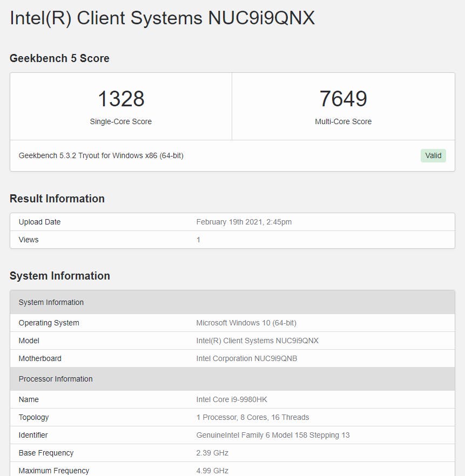The width and height of the screenshot is (465, 476).
Task: Click the Views row label
Action: pos(29,240)
